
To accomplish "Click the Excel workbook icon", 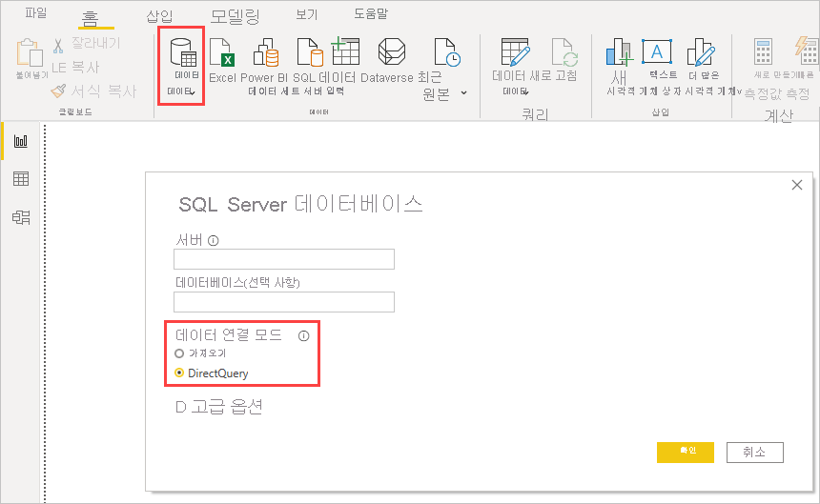I will coord(222,52).
